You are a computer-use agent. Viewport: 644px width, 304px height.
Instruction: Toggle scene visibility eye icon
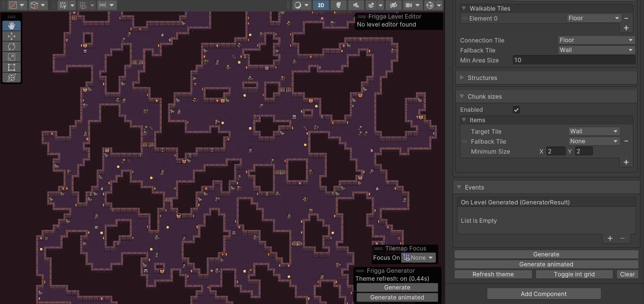[393, 5]
